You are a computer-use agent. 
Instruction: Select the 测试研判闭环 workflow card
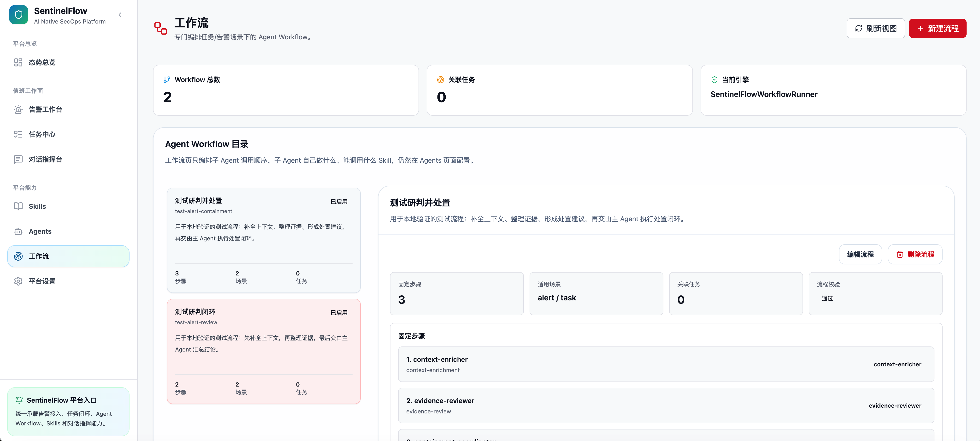click(x=264, y=351)
